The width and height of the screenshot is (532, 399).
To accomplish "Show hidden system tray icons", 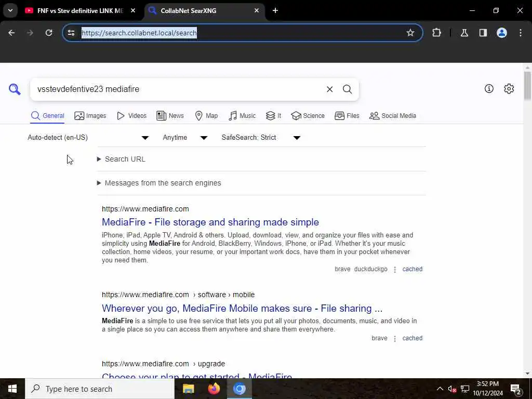I will (x=440, y=389).
